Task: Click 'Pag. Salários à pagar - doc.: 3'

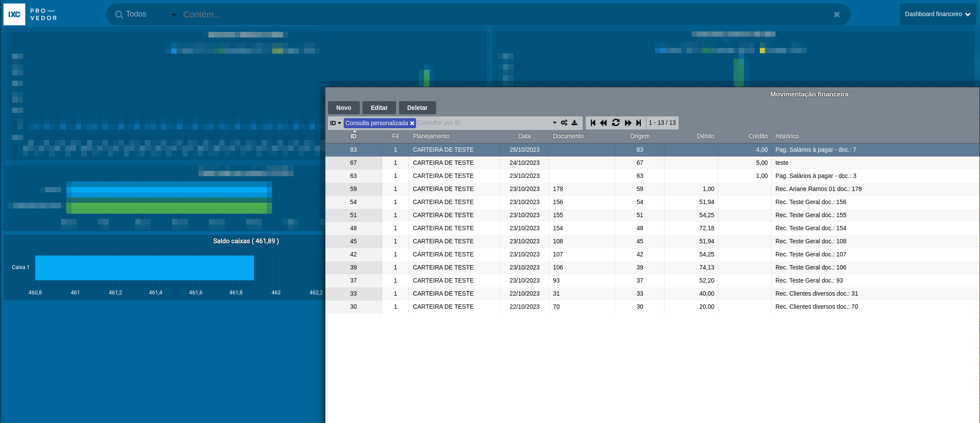Action: (816, 176)
